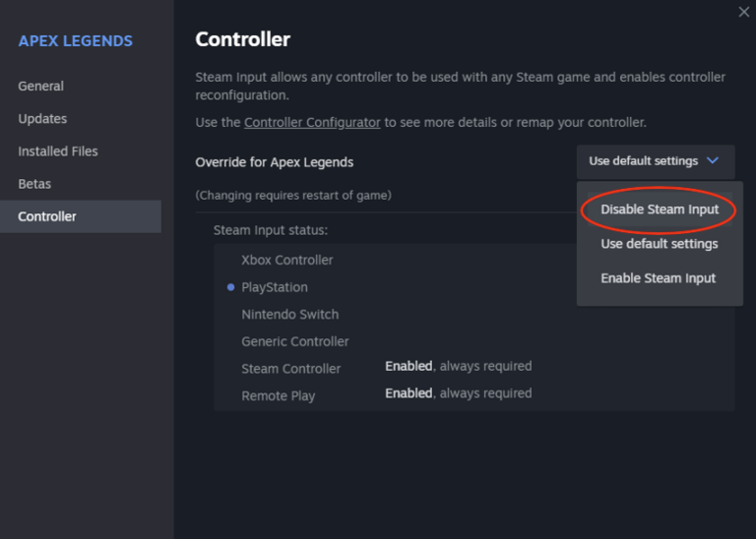Choose Disable Steam Input option
756x539 pixels.
click(660, 210)
